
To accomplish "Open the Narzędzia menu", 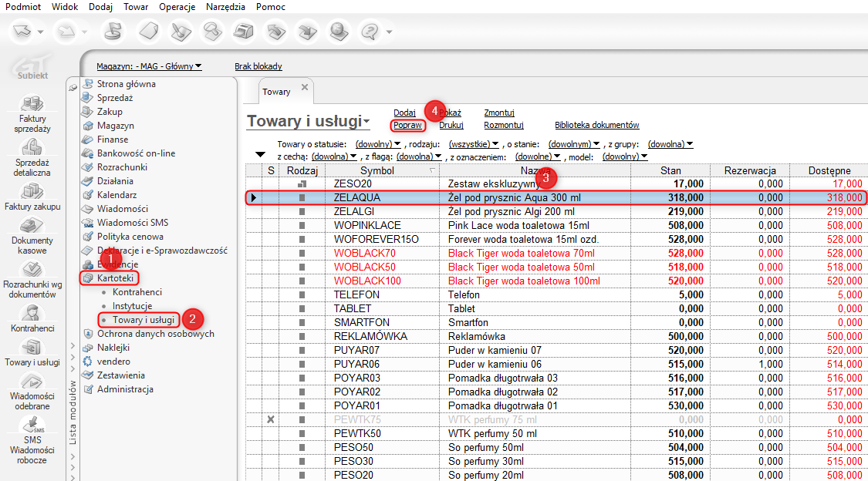I will tap(225, 7).
